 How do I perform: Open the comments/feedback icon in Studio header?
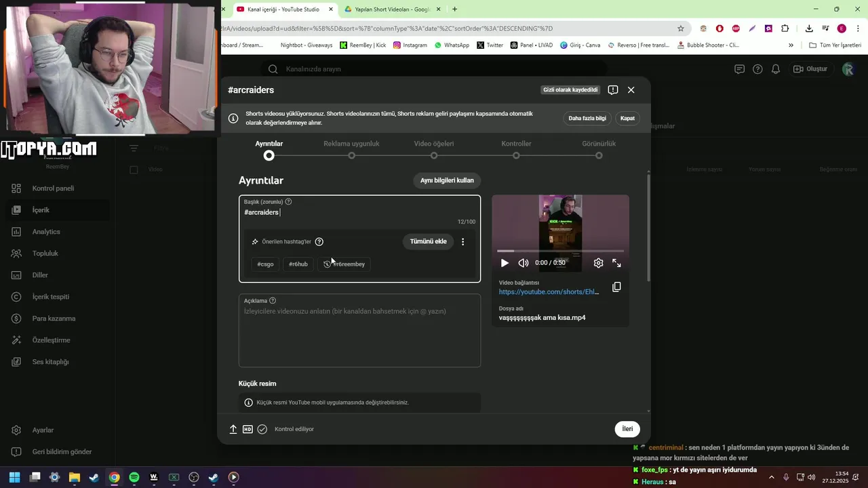(739, 69)
